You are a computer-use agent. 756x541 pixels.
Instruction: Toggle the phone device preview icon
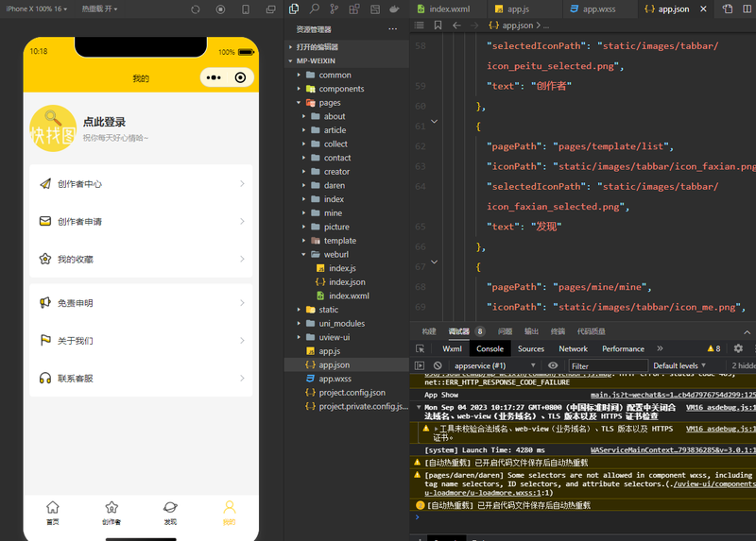(x=246, y=9)
